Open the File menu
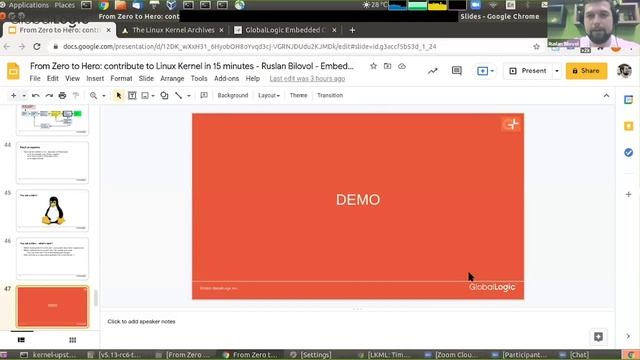 pyautogui.click(x=35, y=78)
